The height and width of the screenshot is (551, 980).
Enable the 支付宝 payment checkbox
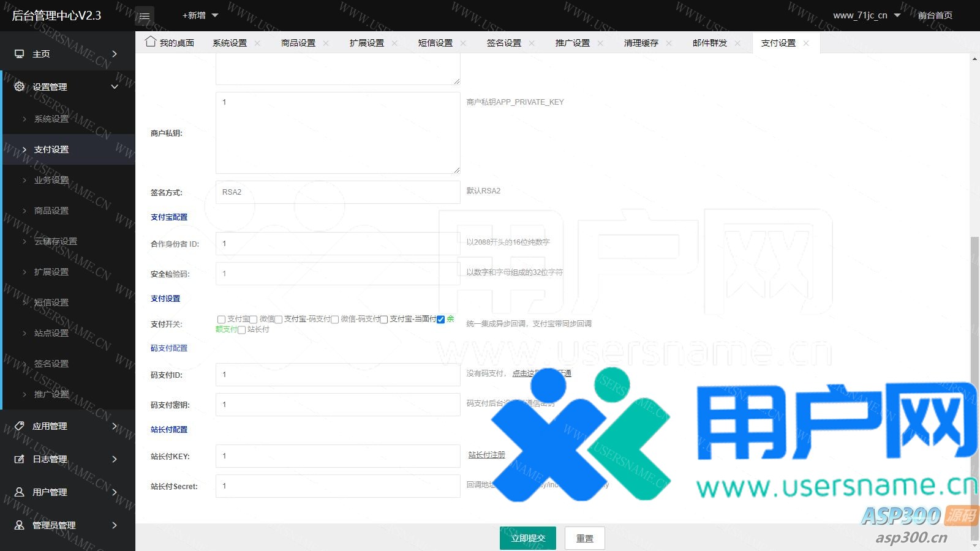coord(221,320)
